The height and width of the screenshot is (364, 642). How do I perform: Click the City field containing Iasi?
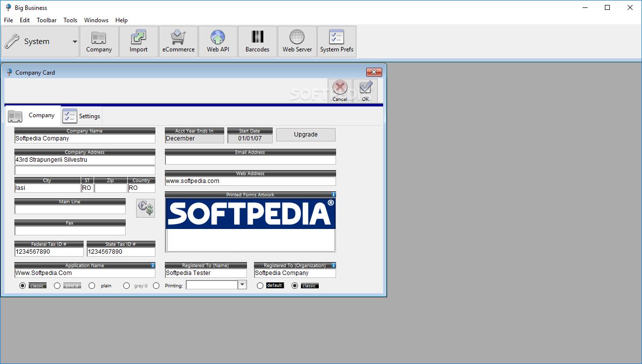point(47,188)
